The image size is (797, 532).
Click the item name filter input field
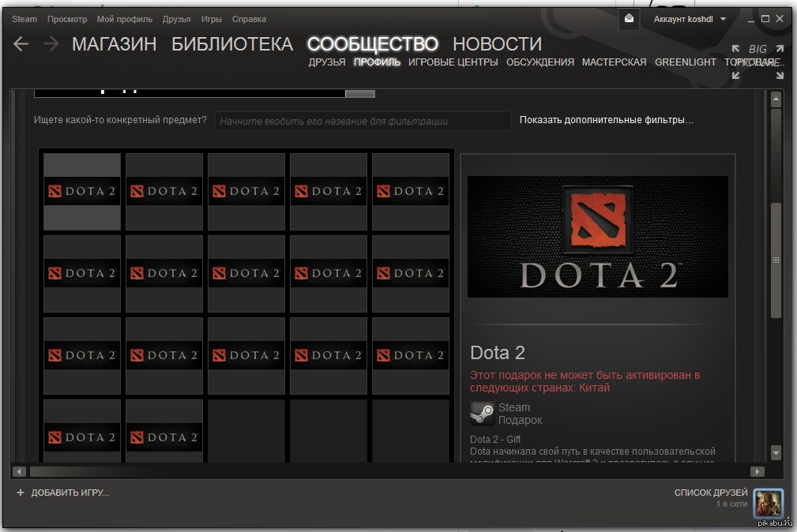[x=363, y=122]
